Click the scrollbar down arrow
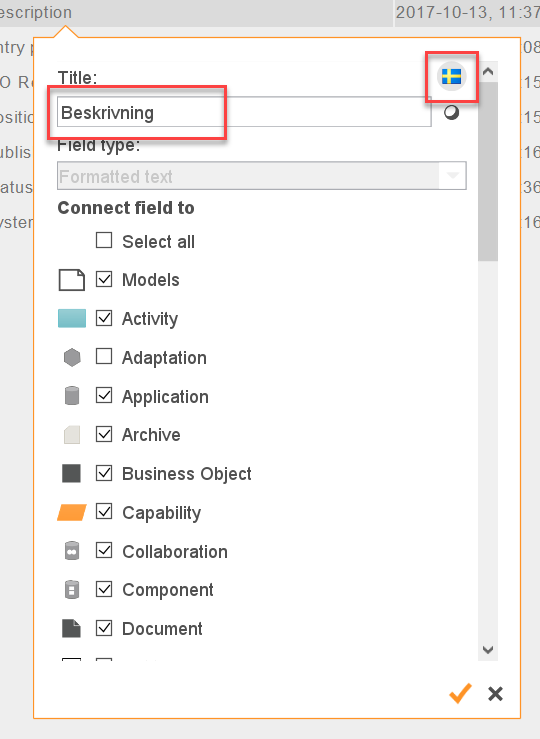Image resolution: width=540 pixels, height=739 pixels. (488, 650)
